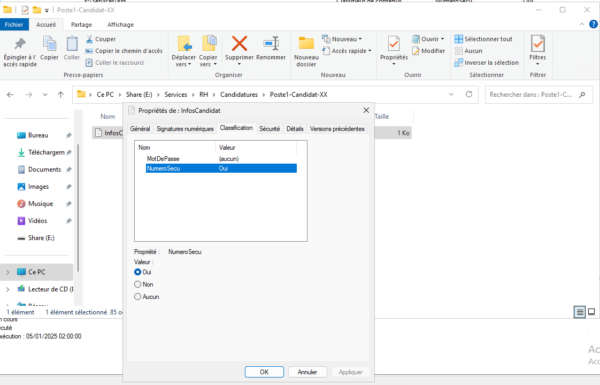Image resolution: width=600 pixels, height=385 pixels.
Task: Click Sélectionner tout
Action: coord(483,39)
